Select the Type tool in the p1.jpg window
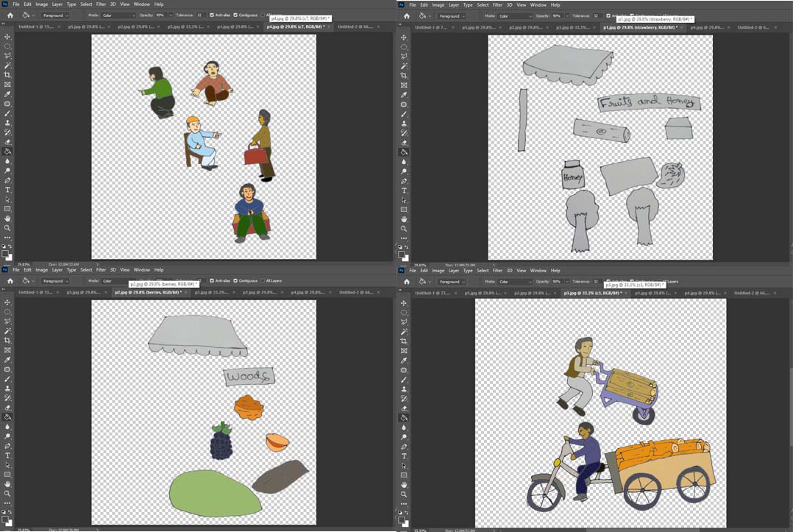The width and height of the screenshot is (793, 532). point(404,191)
